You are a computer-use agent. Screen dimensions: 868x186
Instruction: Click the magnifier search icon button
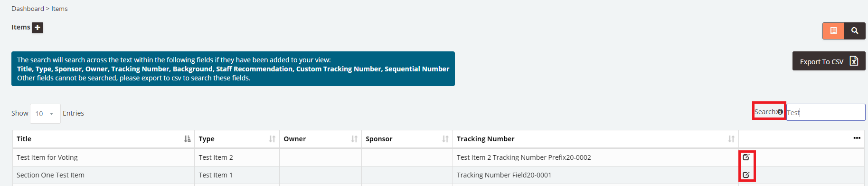[855, 30]
